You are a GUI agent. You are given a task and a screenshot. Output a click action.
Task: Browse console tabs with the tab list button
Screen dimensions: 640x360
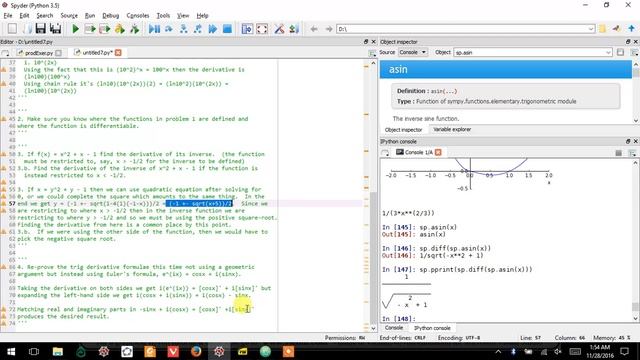click(385, 153)
